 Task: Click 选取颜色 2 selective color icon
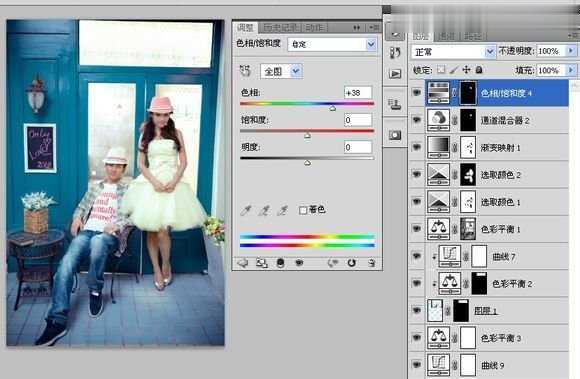pos(438,174)
